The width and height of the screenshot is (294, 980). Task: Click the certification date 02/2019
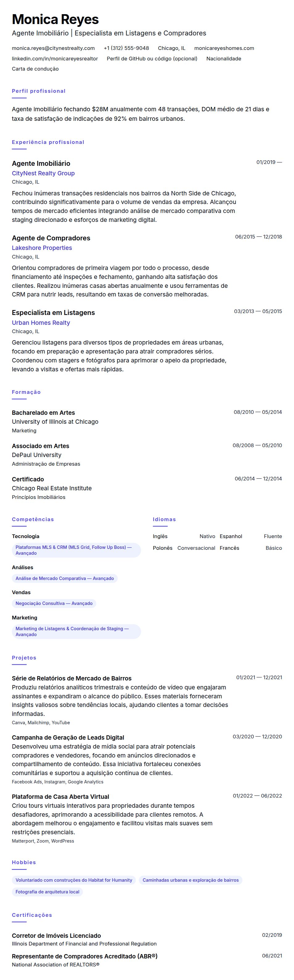tap(272, 935)
